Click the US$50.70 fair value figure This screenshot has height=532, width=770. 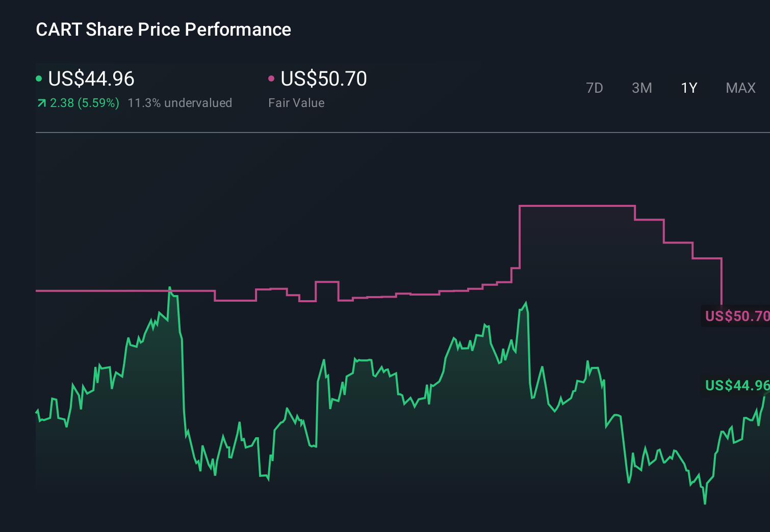coord(324,79)
